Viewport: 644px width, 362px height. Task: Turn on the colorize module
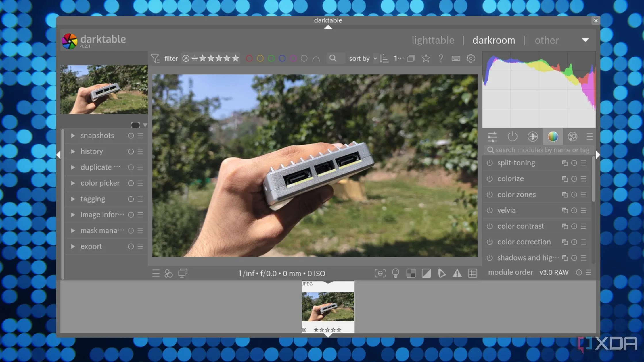[x=490, y=179]
